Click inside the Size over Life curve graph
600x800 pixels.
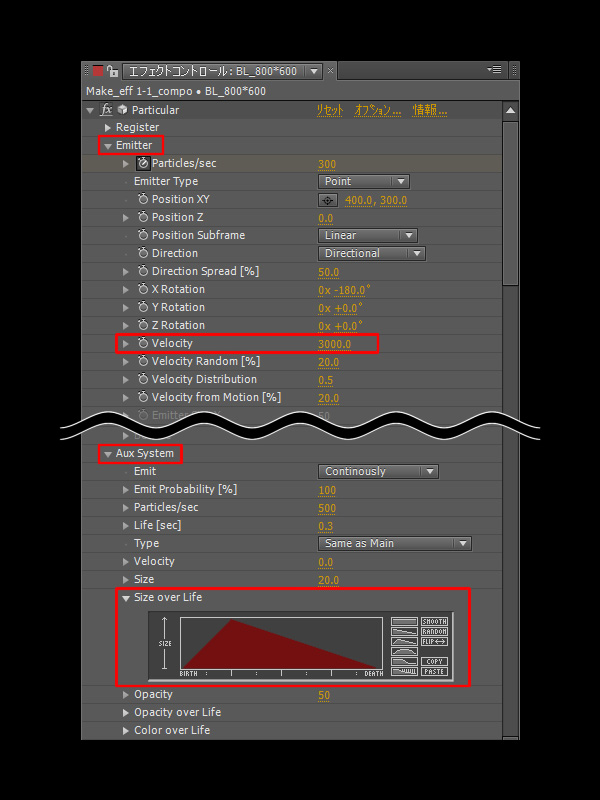click(281, 644)
